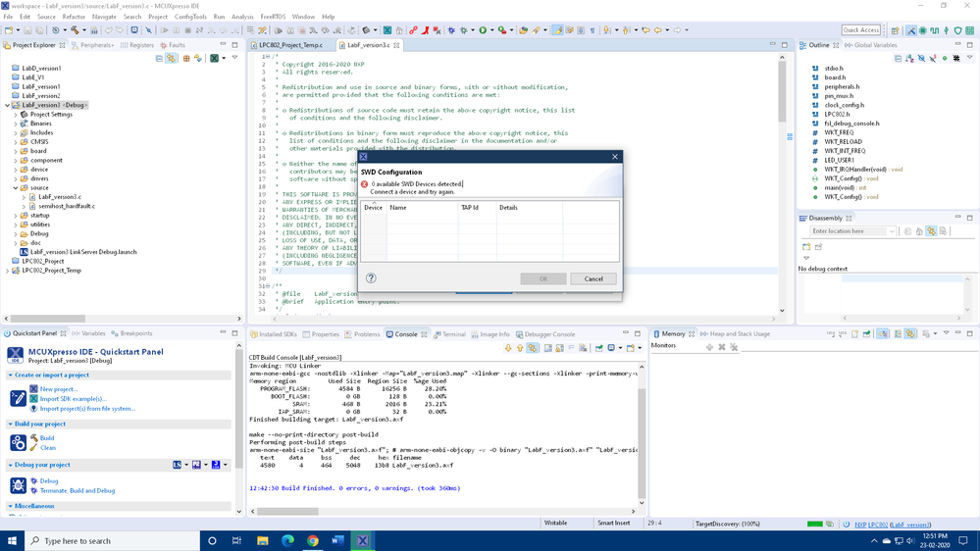Switch to Global Variables tab

tap(871, 45)
